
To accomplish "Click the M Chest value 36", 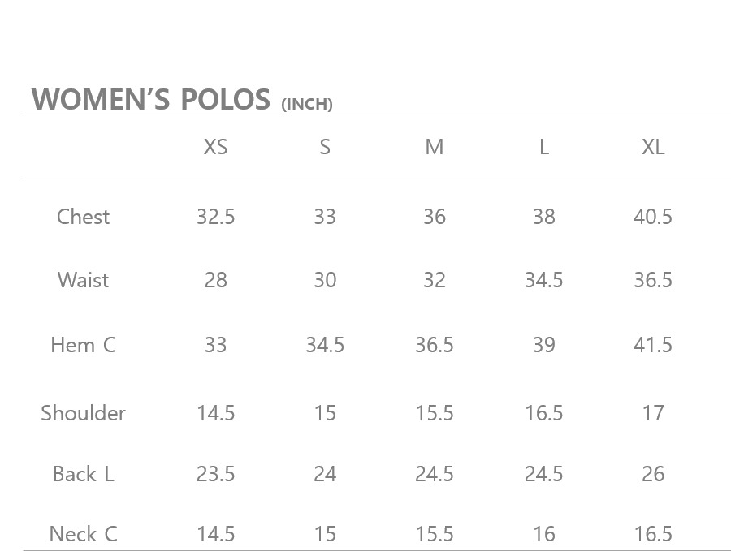I will (435, 217).
